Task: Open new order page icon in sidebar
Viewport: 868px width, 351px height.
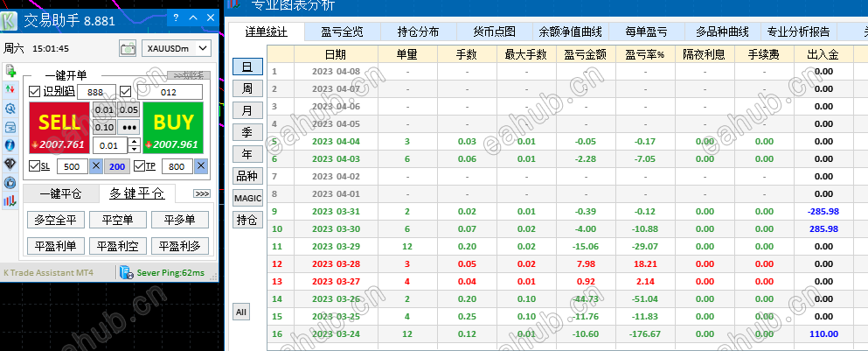Action: pyautogui.click(x=10, y=71)
